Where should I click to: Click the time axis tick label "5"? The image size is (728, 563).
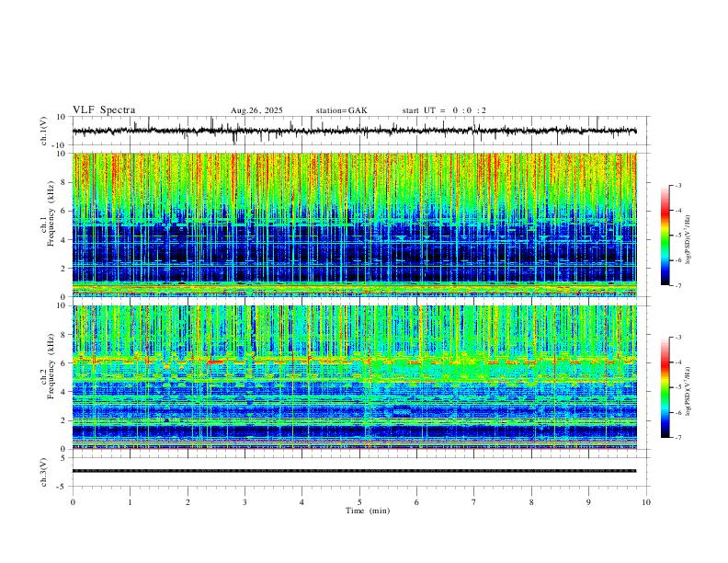(359, 502)
